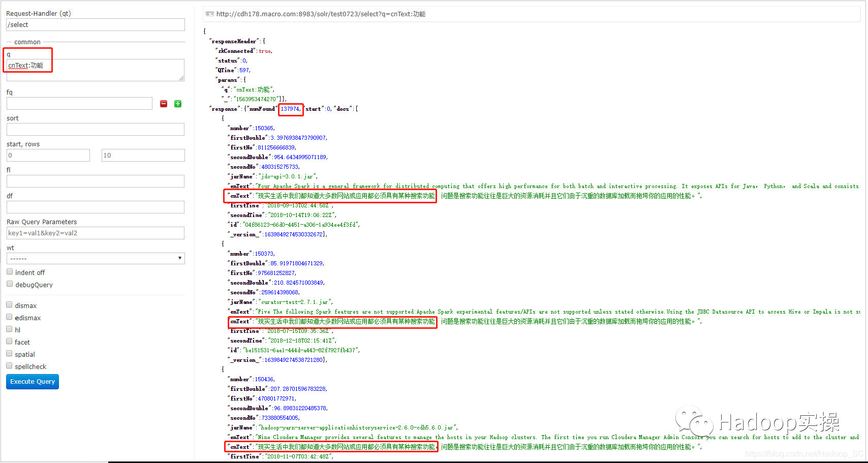Enable the hl highlighting checkbox
Screen dimensions: 868x463
[9, 329]
